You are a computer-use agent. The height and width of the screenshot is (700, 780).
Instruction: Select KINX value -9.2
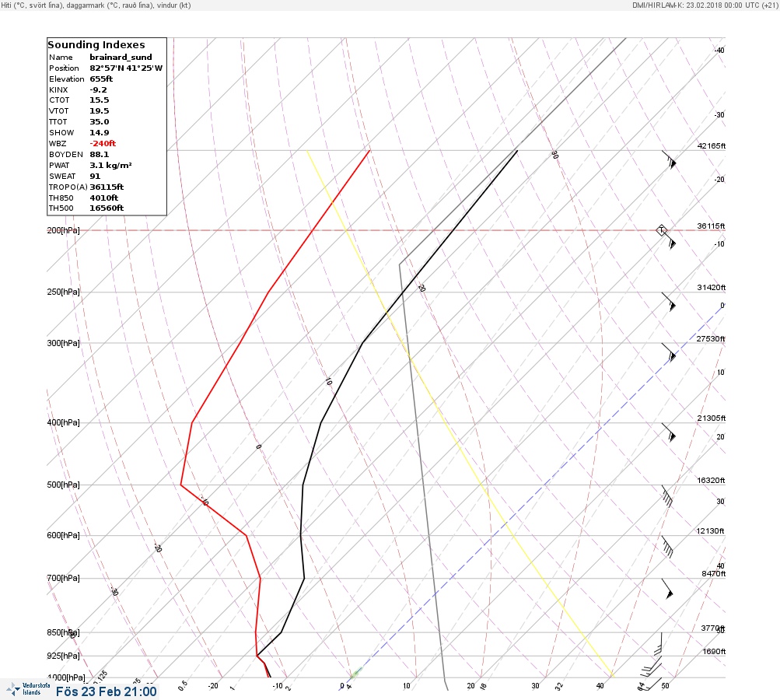(x=98, y=90)
